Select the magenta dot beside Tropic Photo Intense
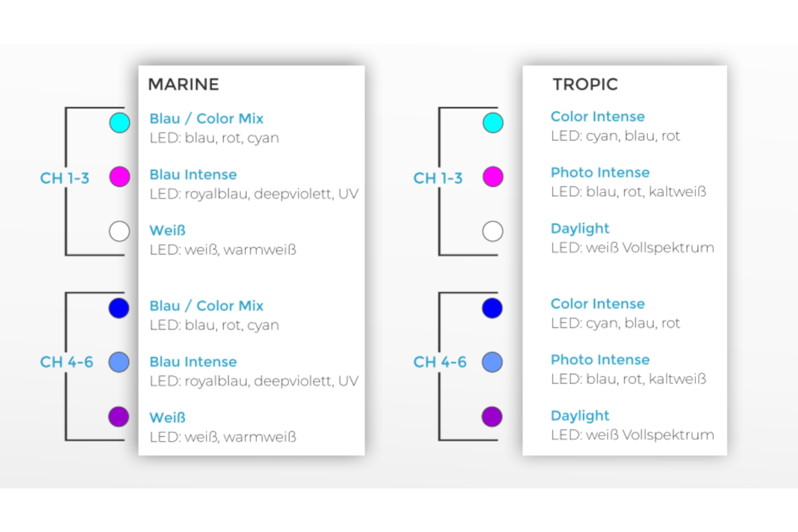Viewport: 798px width, 532px height. coord(493,177)
